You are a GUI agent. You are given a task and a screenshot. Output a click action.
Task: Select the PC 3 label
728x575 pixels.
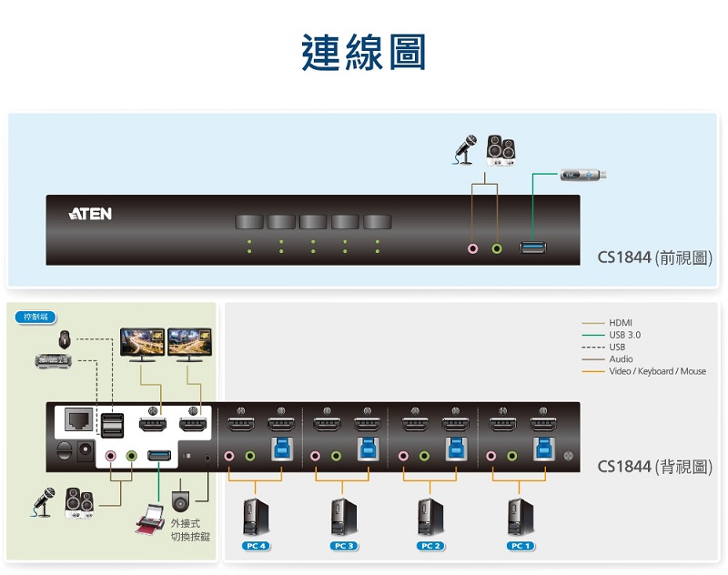(x=342, y=546)
